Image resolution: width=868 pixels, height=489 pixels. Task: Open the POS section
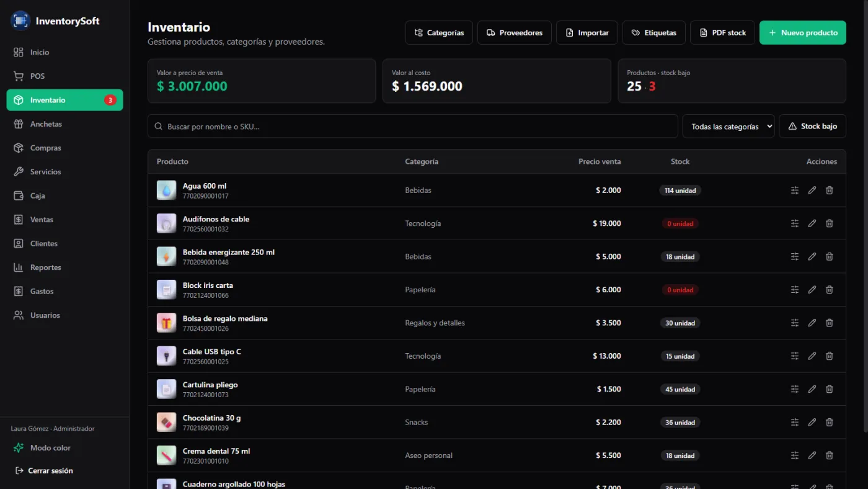64,76
